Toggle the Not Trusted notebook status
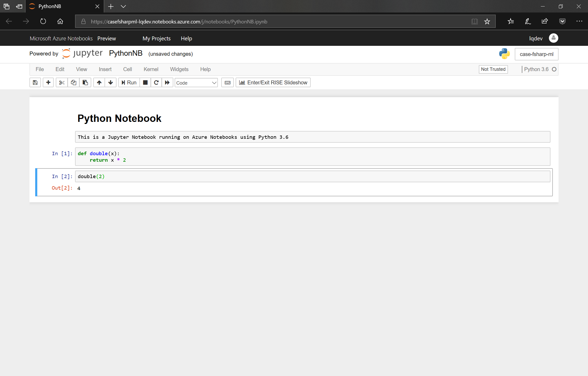The width and height of the screenshot is (588, 376). coord(493,69)
